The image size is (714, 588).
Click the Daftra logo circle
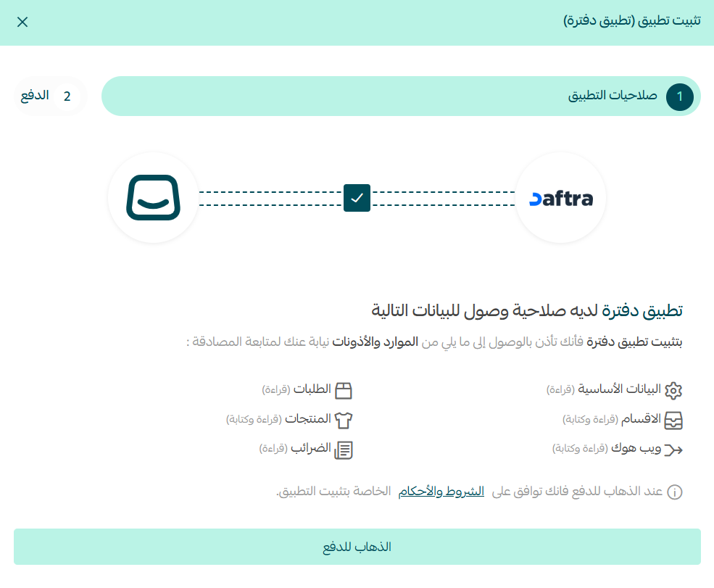click(560, 198)
